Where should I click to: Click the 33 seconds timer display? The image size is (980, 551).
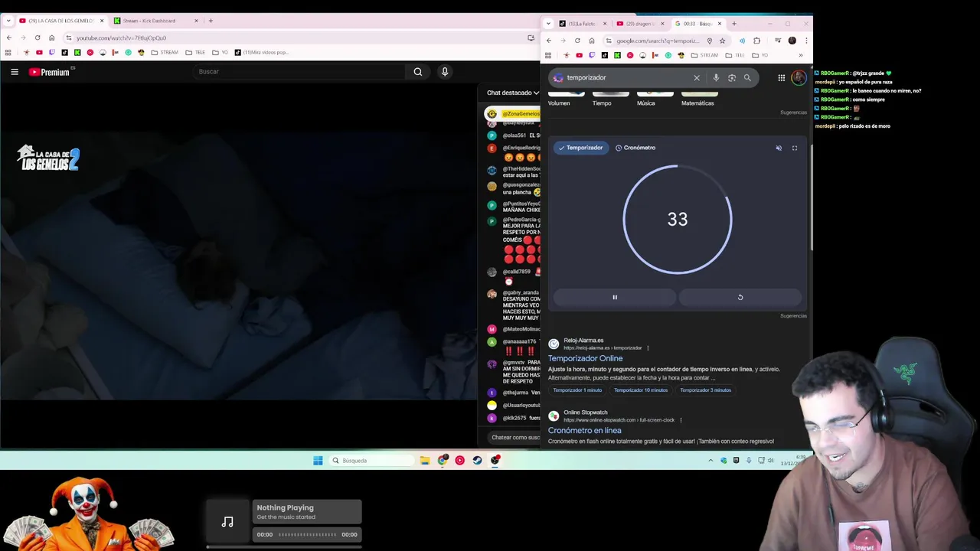(x=678, y=220)
